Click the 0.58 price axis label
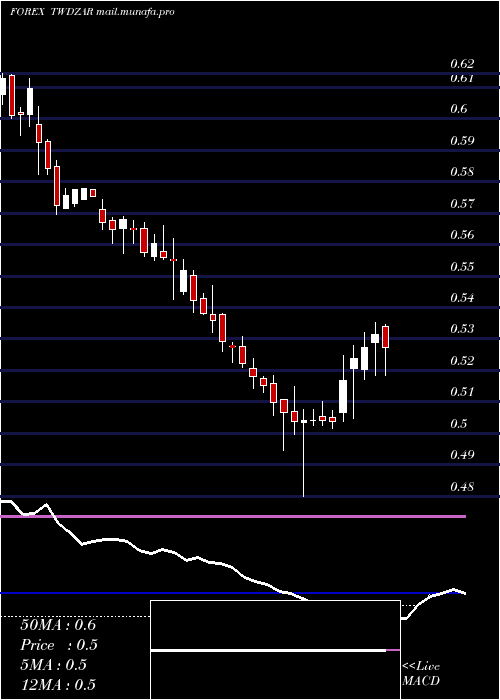500x700 pixels. pos(462,172)
